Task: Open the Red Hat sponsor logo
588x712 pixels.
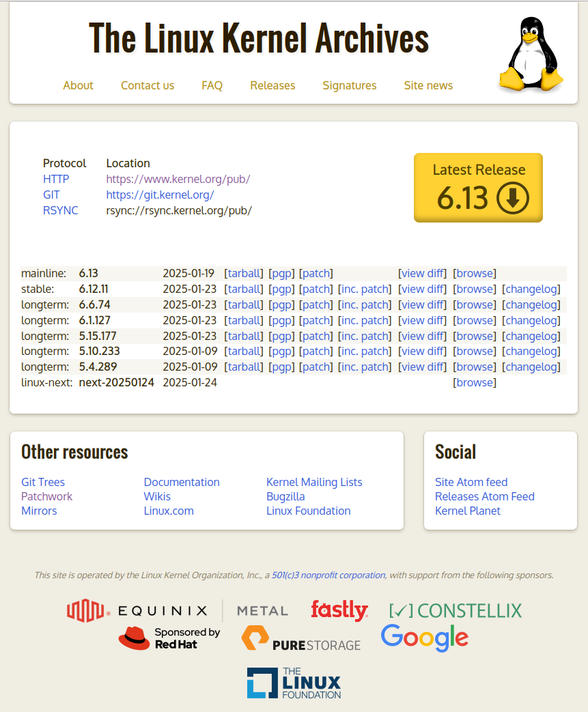Action: (169, 638)
